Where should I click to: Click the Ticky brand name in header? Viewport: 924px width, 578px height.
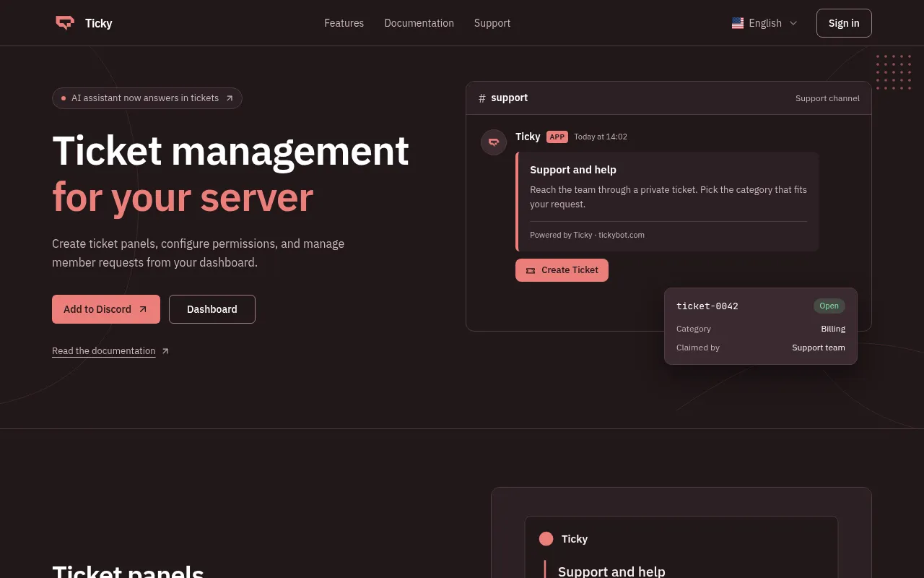[98, 23]
